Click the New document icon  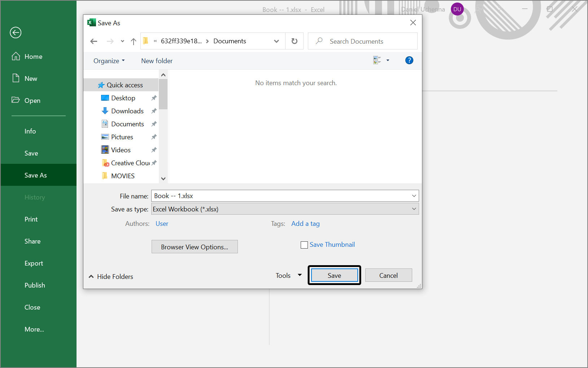pos(15,78)
